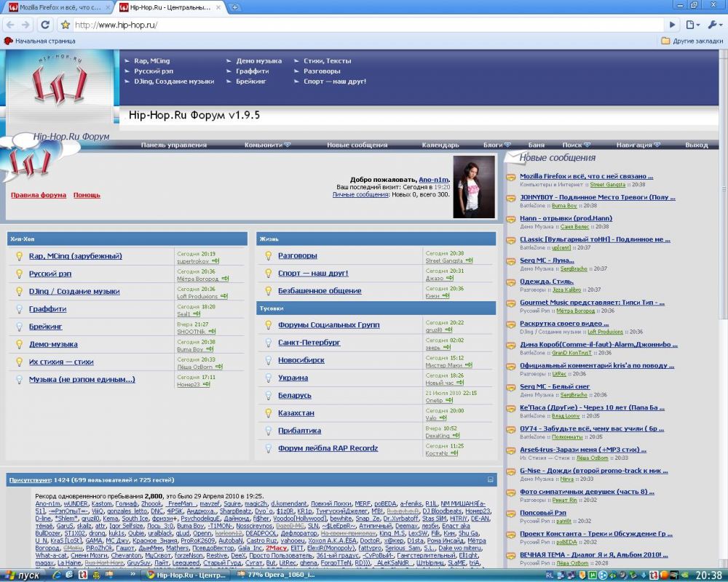Go to last post in Санкт-Петербург row
Screen dimensions: 728x582
447,347
